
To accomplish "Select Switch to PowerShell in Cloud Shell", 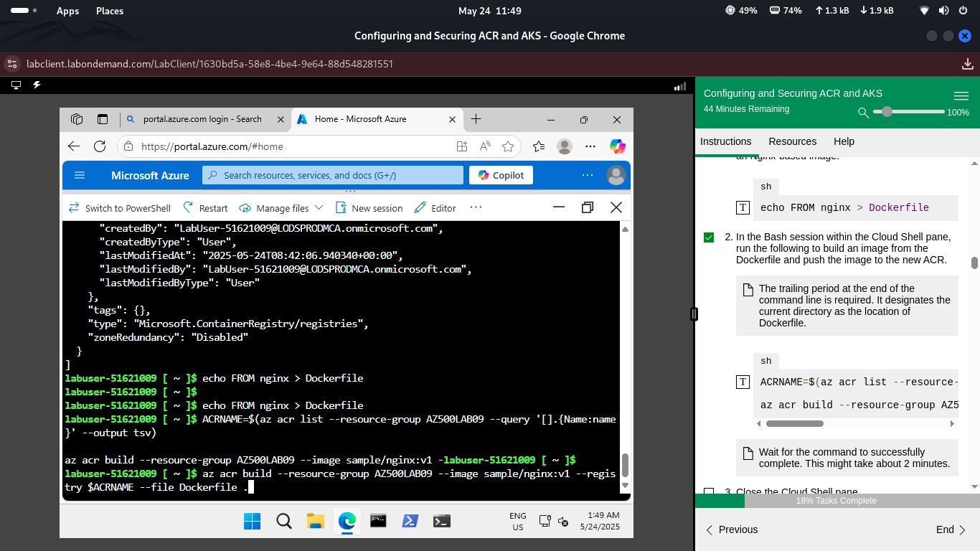I will tap(119, 208).
